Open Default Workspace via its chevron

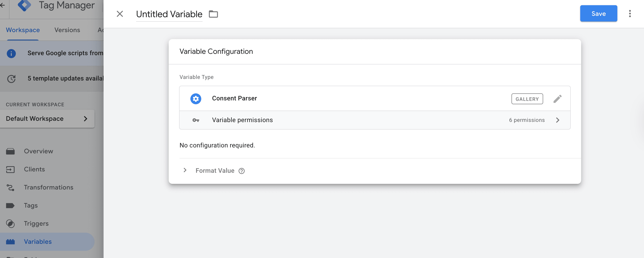tap(86, 118)
